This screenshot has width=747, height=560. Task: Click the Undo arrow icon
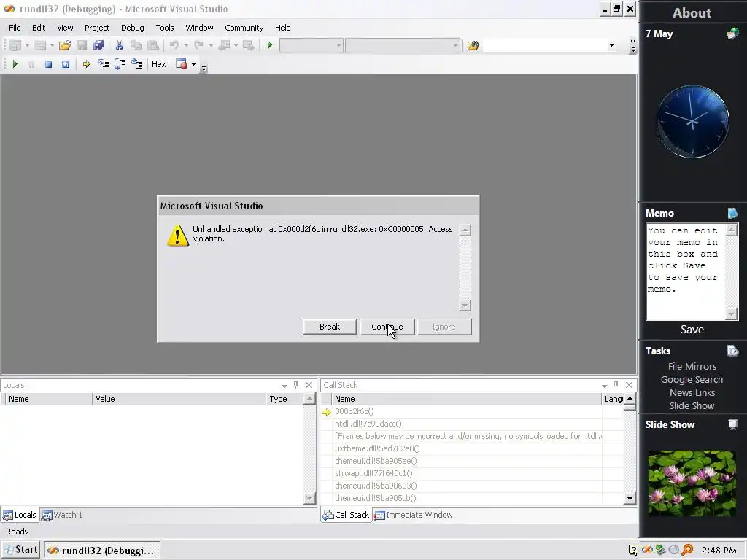[174, 45]
